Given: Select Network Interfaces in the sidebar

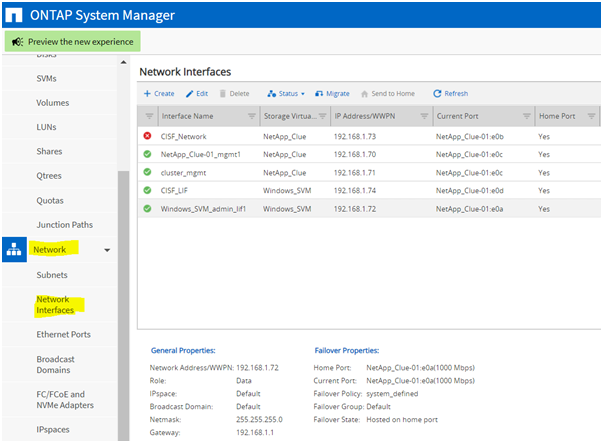Looking at the screenshot, I should click(x=55, y=305).
